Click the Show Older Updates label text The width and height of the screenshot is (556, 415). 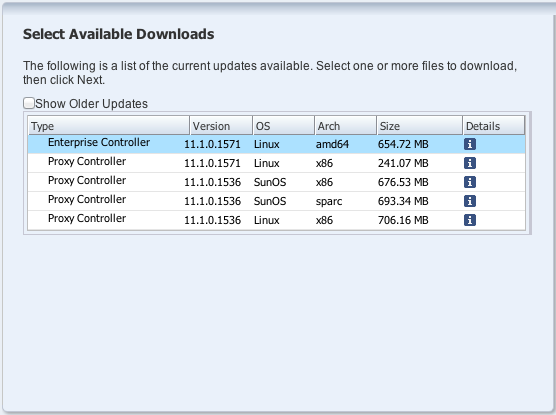point(91,104)
